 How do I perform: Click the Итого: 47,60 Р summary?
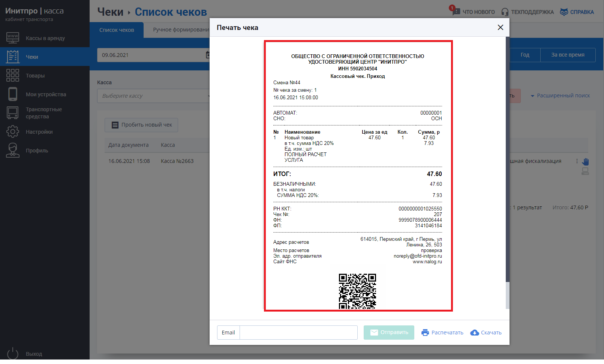570,207
